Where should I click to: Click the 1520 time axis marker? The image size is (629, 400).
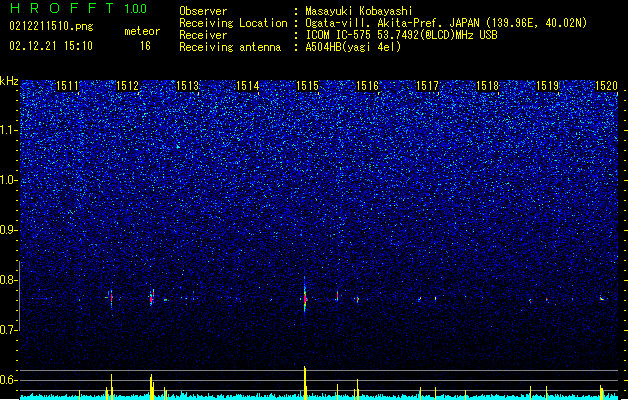(x=607, y=86)
